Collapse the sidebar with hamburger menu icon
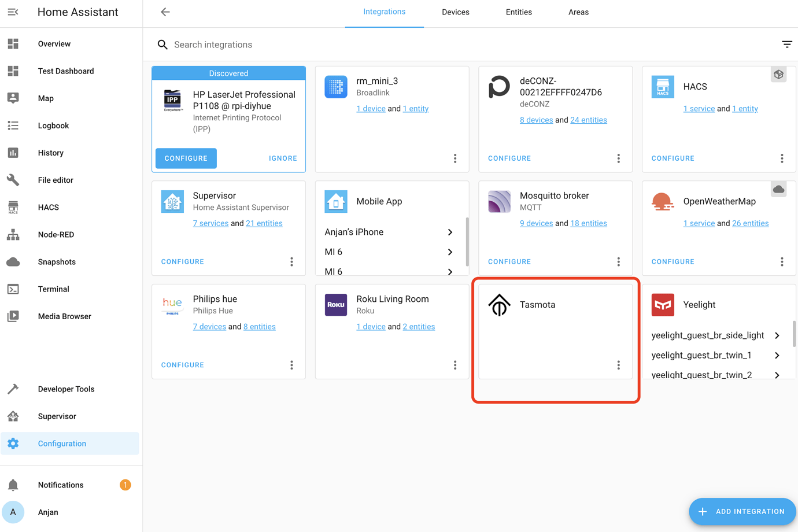Image resolution: width=798 pixels, height=532 pixels. pyautogui.click(x=13, y=12)
